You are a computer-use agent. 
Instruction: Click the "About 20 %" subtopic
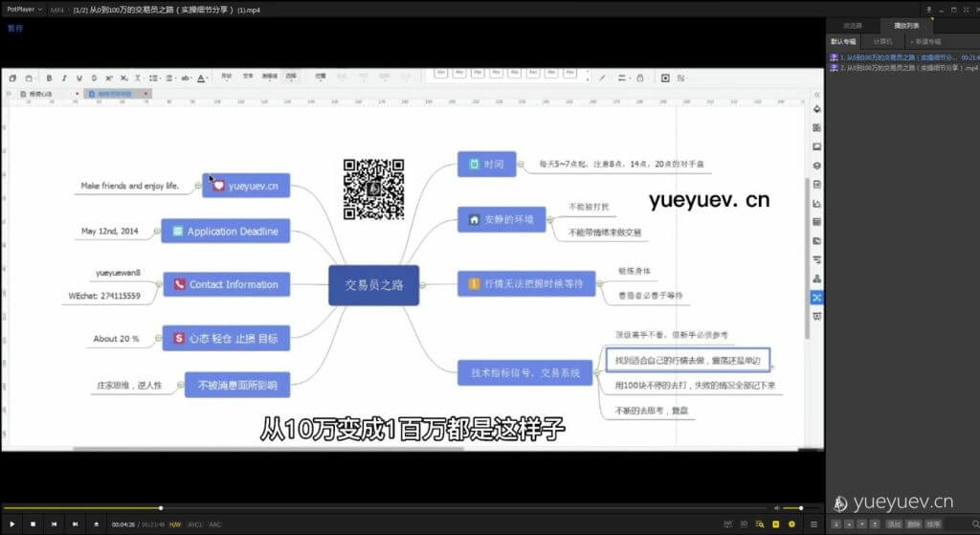tap(116, 339)
